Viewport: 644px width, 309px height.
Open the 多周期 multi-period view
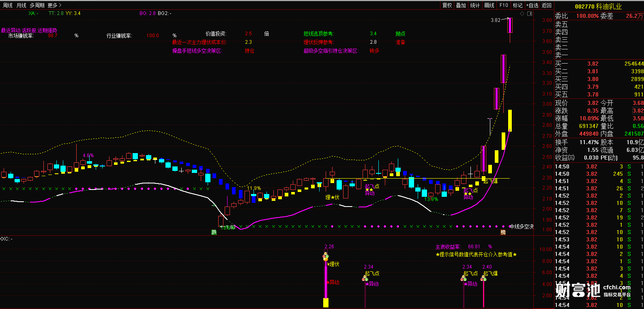(x=37, y=5)
